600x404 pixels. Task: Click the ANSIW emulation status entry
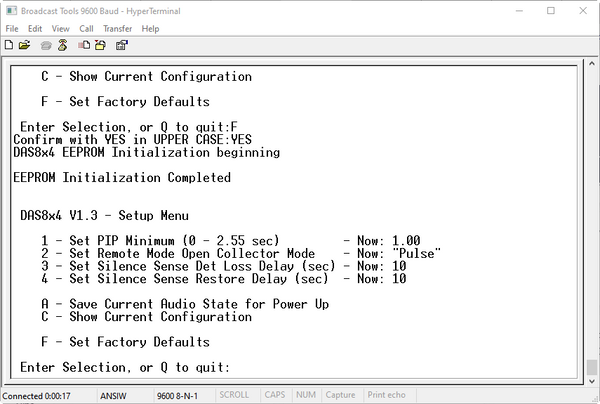point(113,396)
